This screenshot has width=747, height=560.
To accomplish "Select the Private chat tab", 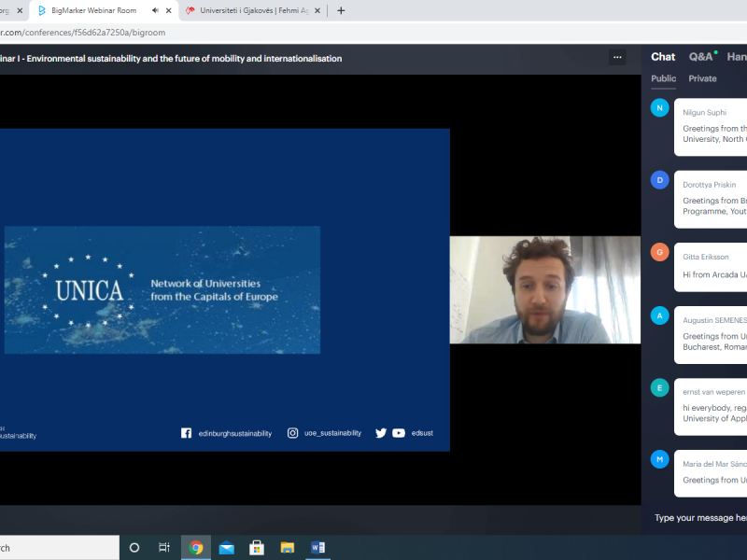I will point(703,78).
